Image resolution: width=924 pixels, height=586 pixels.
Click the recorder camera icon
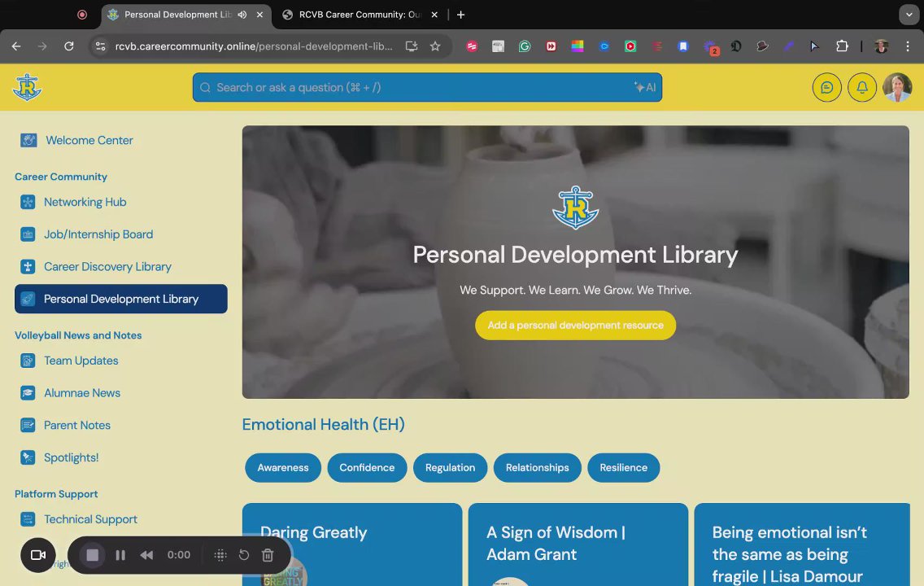tap(38, 555)
